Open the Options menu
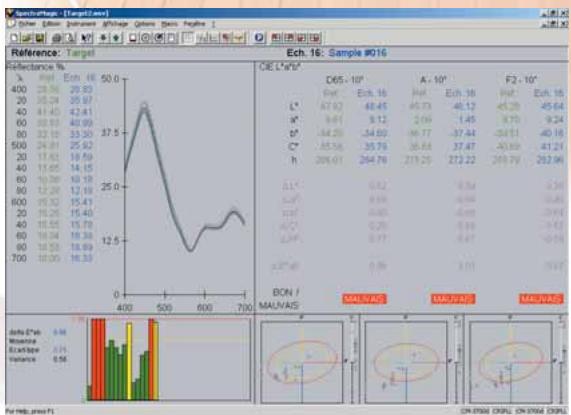Screen dimensions: 571x415 pos(145,24)
